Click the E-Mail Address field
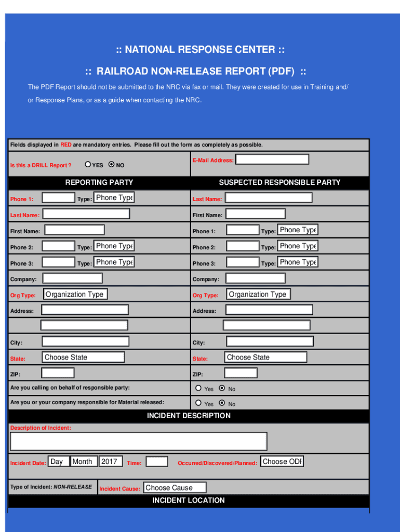The height and width of the screenshot is (532, 400). coord(272,159)
